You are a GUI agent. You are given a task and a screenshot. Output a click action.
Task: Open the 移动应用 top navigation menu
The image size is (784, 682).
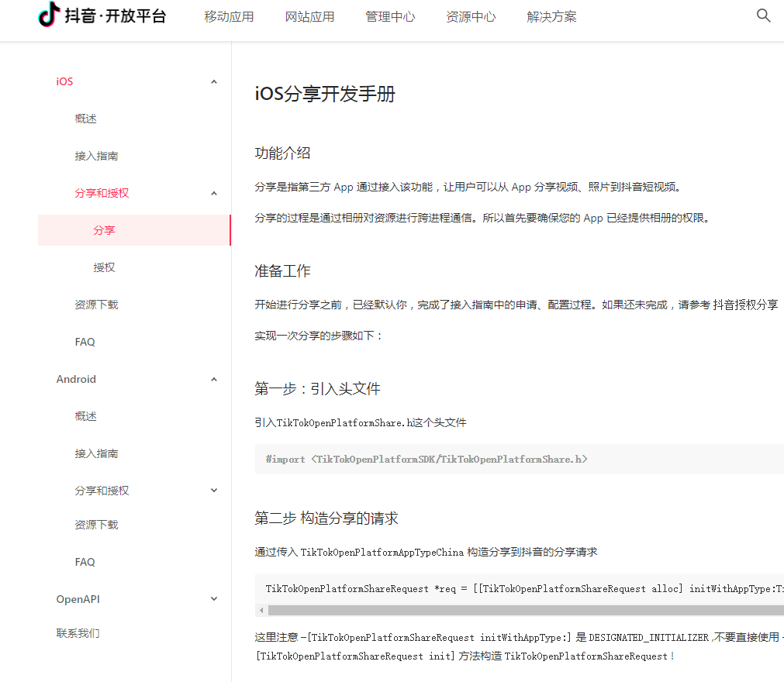tap(229, 16)
